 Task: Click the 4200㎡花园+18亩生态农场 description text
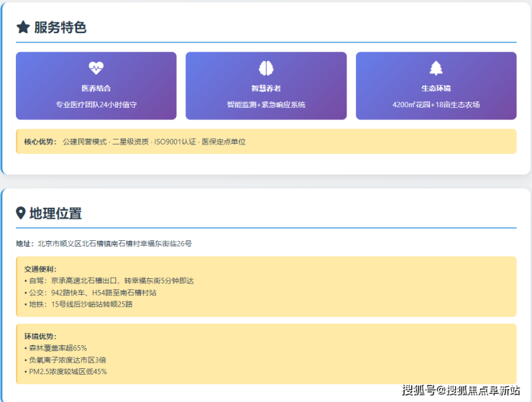click(436, 104)
